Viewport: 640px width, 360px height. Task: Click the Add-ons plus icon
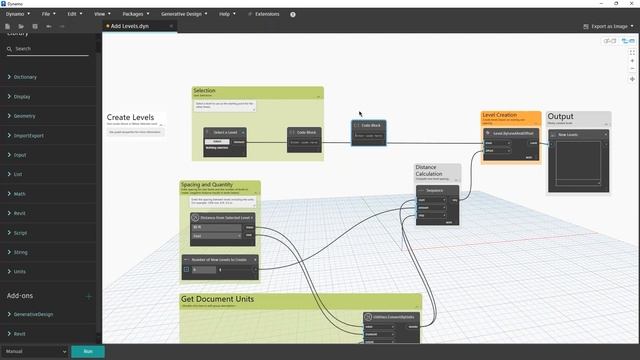click(89, 296)
